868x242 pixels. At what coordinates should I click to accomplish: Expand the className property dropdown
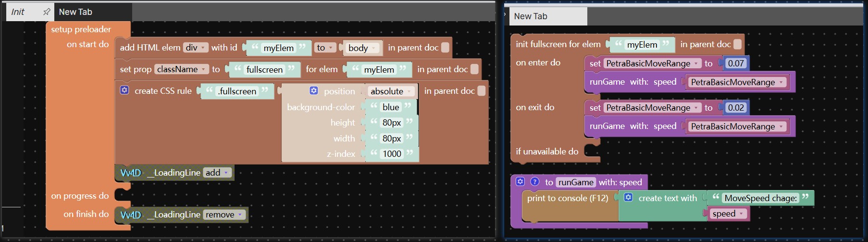pyautogui.click(x=181, y=69)
